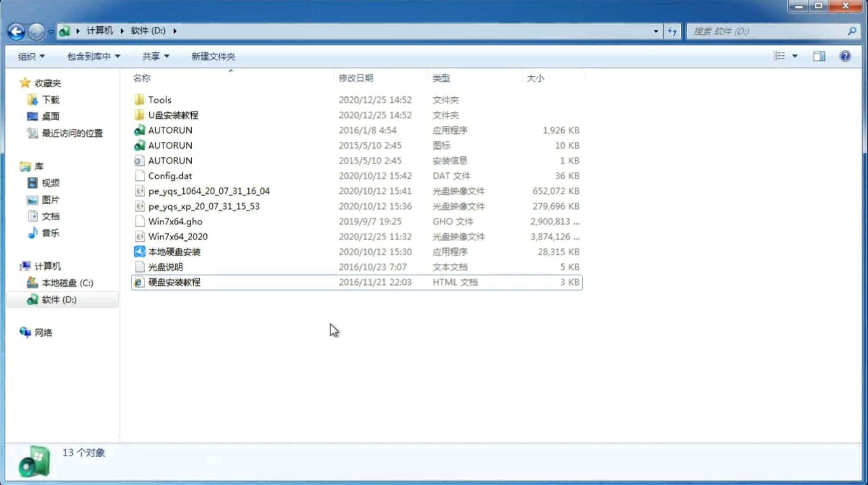
Task: Click the 软件 (D:) drive in sidebar
Action: [58, 299]
